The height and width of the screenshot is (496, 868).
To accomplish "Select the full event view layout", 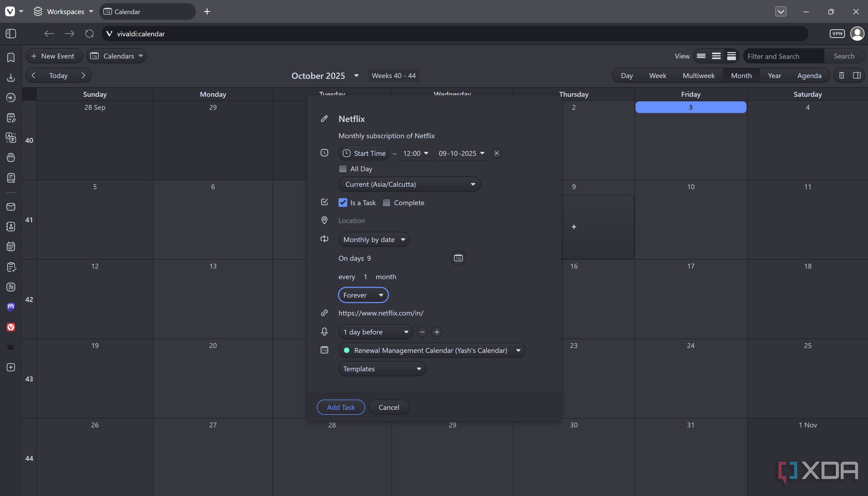I will 731,56.
